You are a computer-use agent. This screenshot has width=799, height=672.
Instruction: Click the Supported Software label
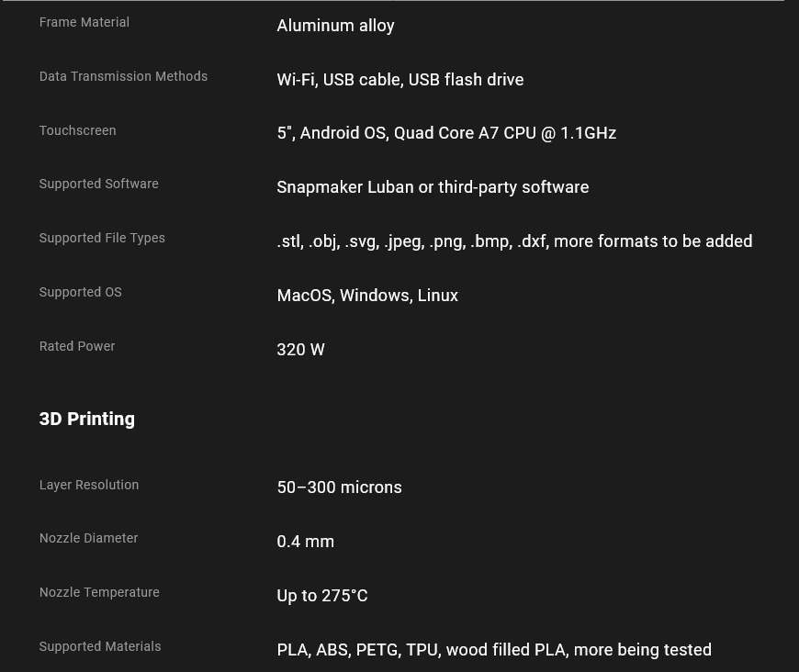coord(99,184)
